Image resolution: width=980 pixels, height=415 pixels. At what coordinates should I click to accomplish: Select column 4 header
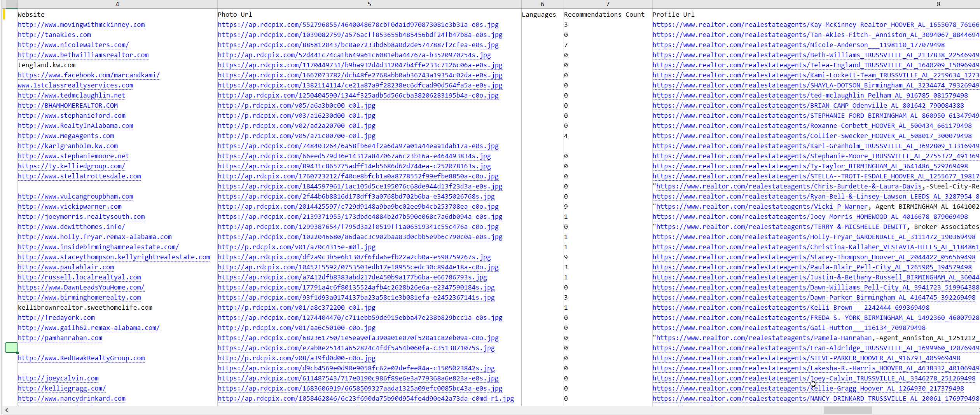click(x=117, y=4)
